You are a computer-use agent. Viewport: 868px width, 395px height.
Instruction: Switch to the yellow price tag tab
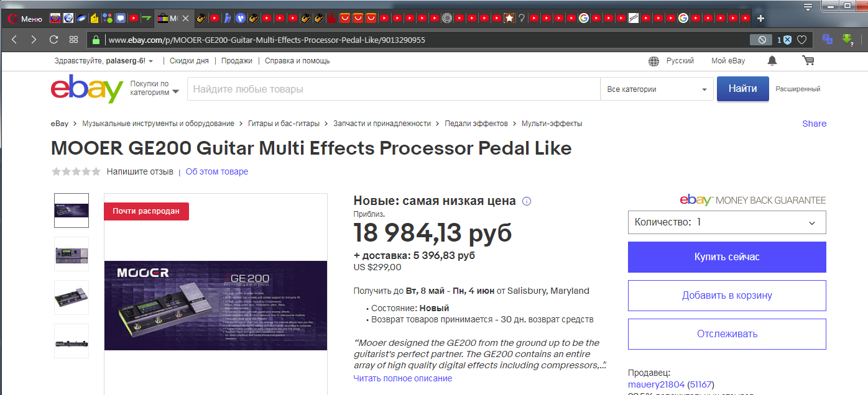click(94, 19)
